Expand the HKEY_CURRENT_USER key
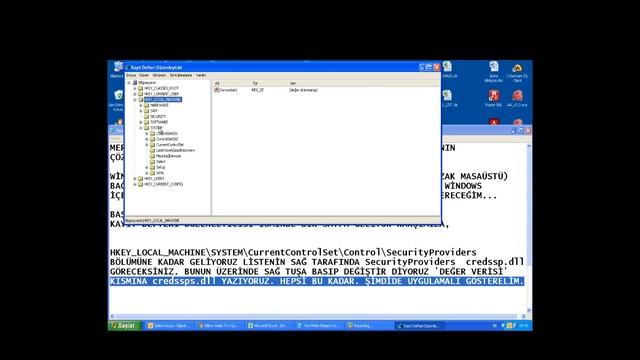 click(135, 94)
